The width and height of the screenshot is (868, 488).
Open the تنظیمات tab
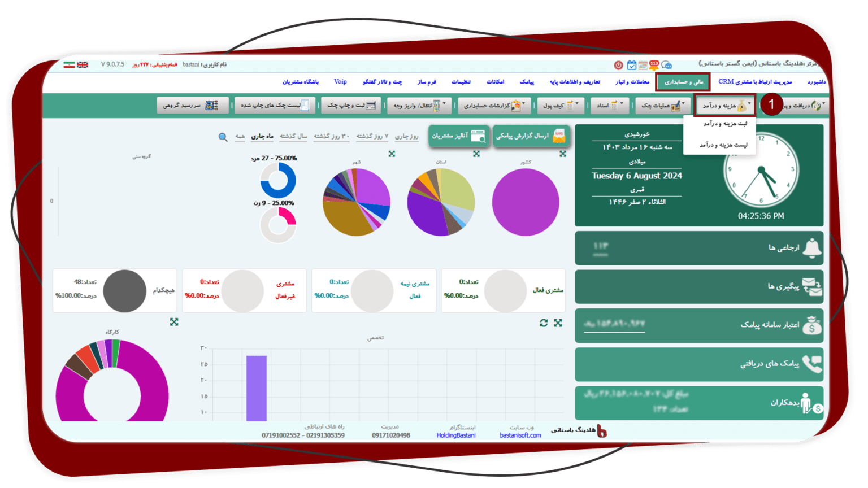pyautogui.click(x=461, y=82)
